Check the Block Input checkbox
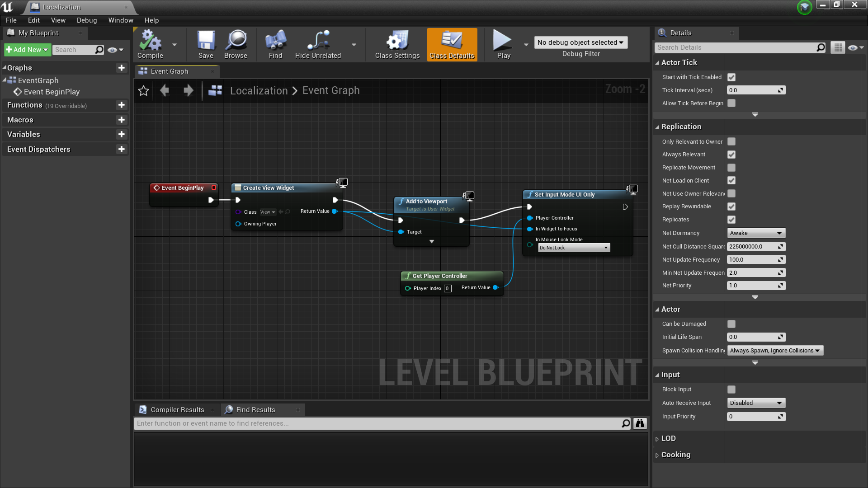The width and height of the screenshot is (868, 488). point(731,389)
